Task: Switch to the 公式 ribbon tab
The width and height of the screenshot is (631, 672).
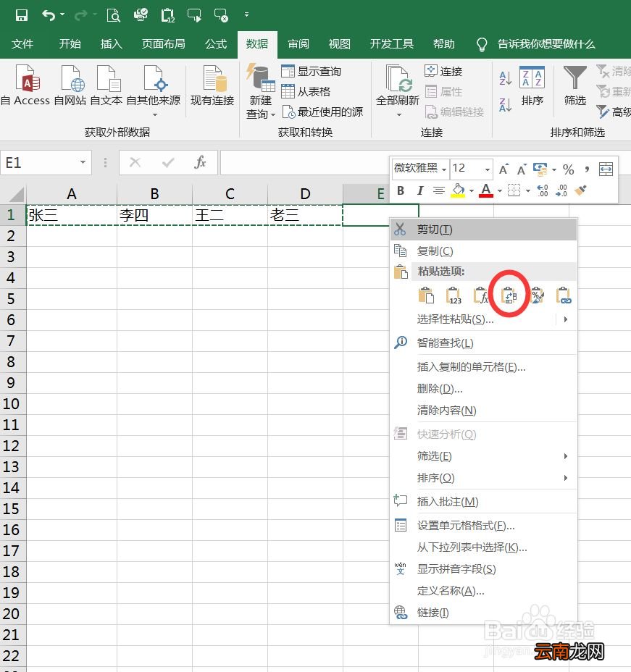Action: point(216,44)
